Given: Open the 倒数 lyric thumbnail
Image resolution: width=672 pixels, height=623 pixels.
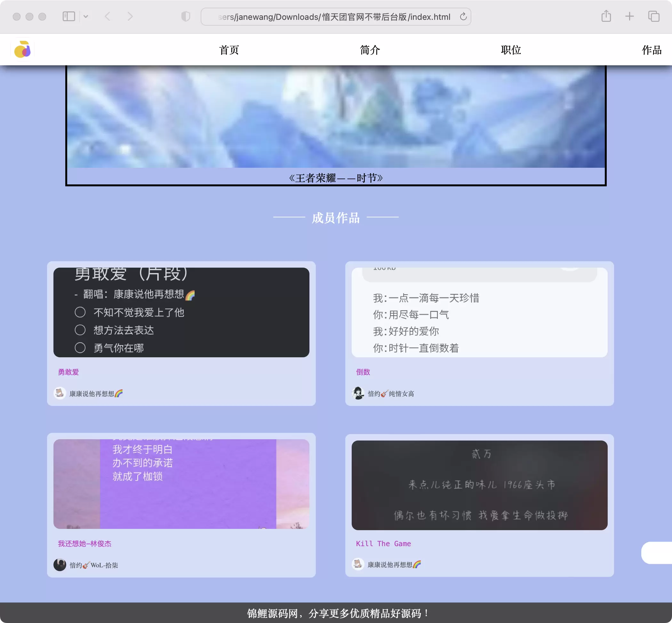Looking at the screenshot, I should point(479,312).
